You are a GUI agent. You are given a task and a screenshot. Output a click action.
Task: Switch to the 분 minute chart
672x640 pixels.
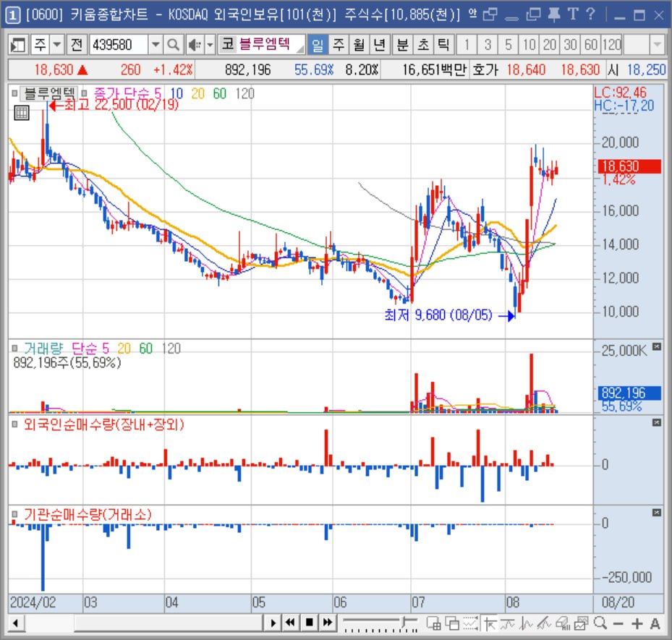click(402, 45)
